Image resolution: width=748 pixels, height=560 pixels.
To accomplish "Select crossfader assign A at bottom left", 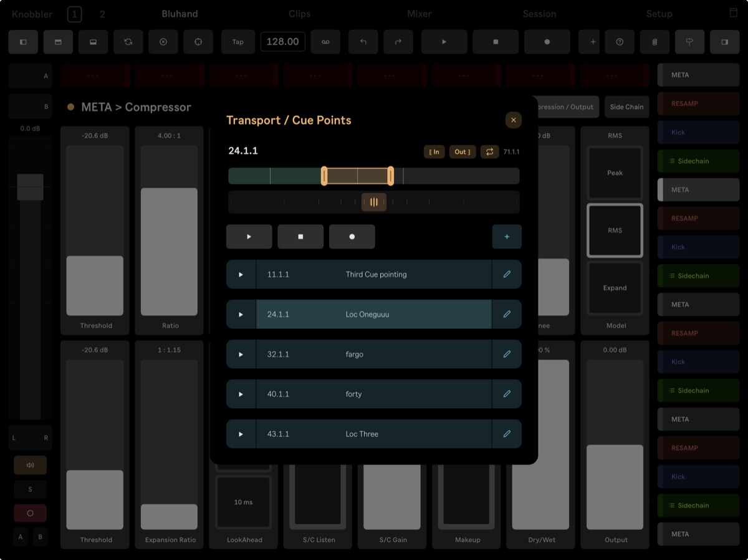I will (x=21, y=537).
